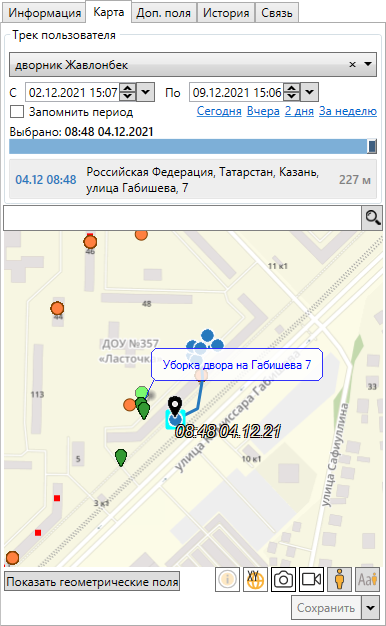
Task: Click the timeline slider handle
Action: coord(372,147)
